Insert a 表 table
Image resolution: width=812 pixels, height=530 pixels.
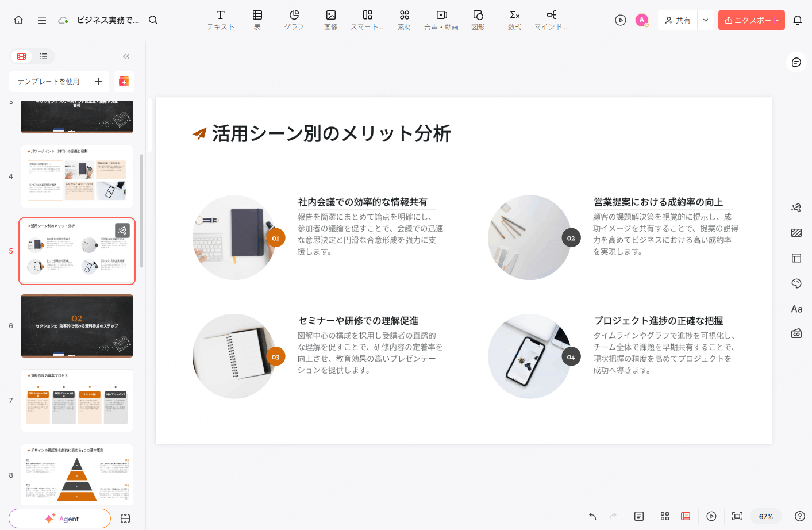(x=257, y=20)
